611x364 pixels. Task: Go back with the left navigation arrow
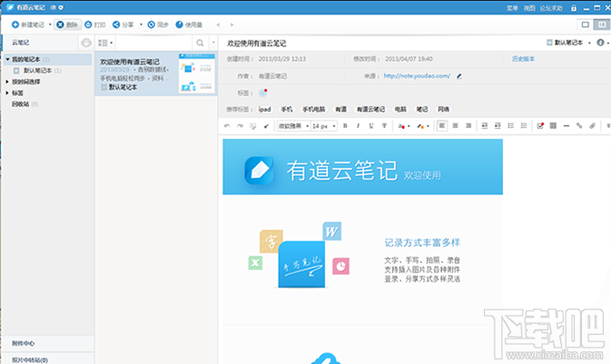pyautogui.click(x=218, y=25)
